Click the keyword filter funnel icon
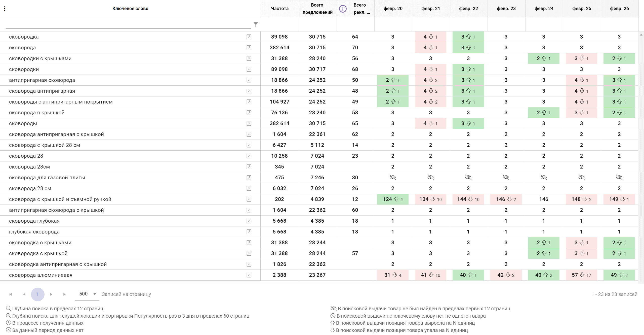The image size is (644, 335). tap(256, 24)
